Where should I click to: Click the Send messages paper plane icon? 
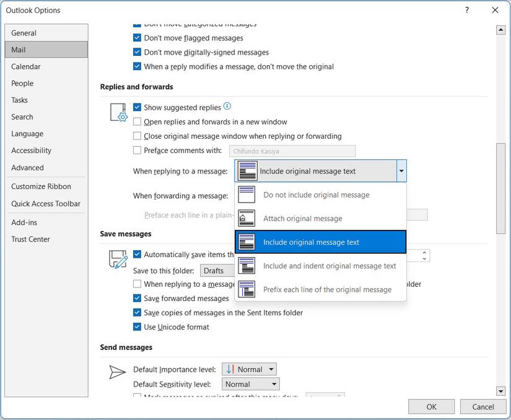(x=117, y=372)
